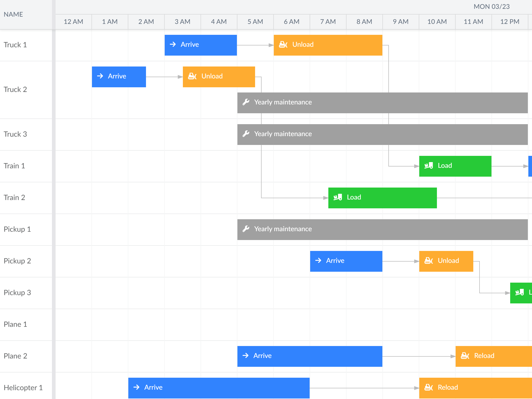Click the bulldozer icon in Pickup 2 Unload
Viewport: 532px width, 399px height.
point(428,261)
